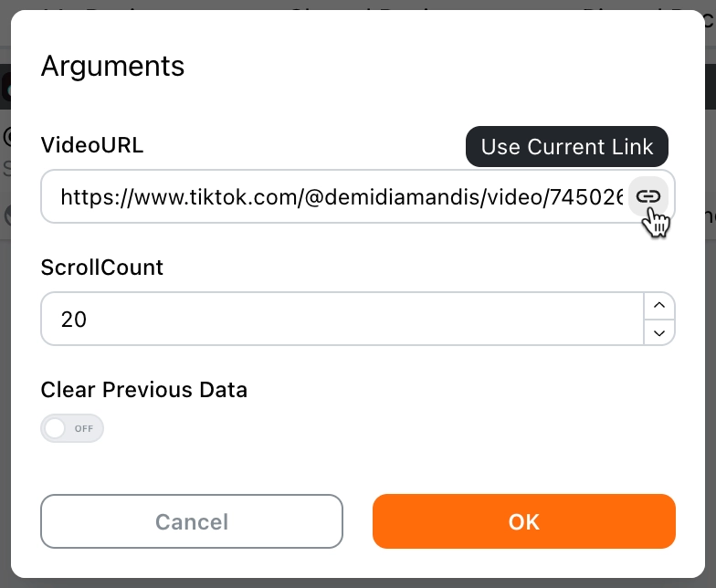
Task: Click the white knob of the OFF toggle
Action: click(x=55, y=428)
